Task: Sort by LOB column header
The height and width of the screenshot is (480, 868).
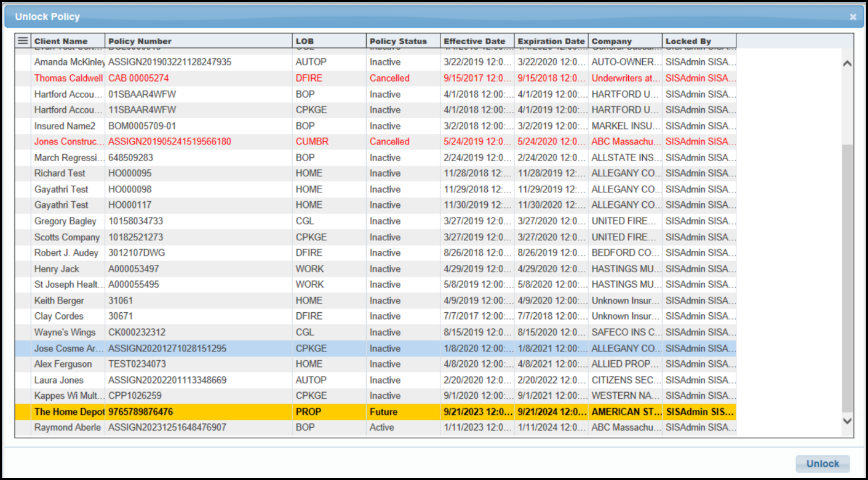Action: coord(330,41)
